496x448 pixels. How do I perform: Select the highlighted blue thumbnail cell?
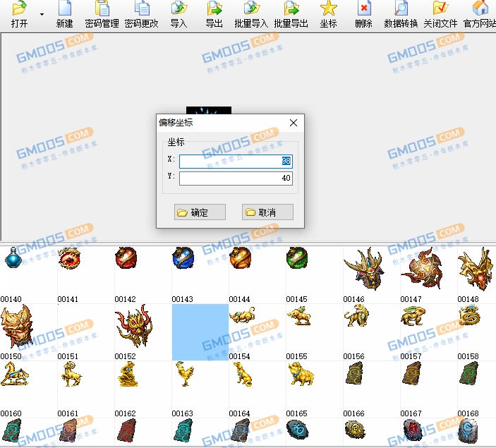click(x=200, y=332)
